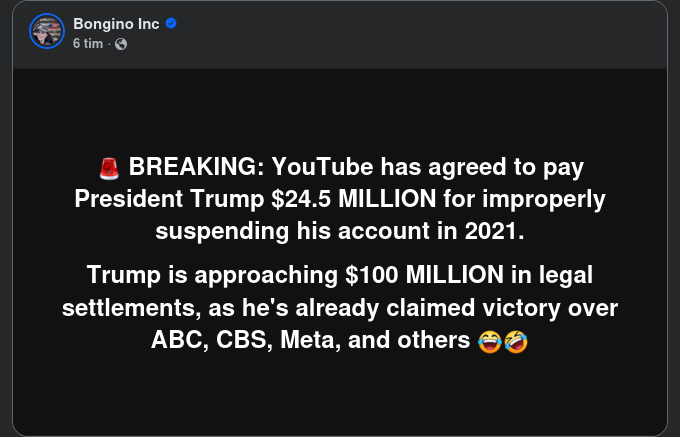Screen dimensions: 680x437
Task: Open the Bongino Inc page name link
Action: [x=117, y=24]
